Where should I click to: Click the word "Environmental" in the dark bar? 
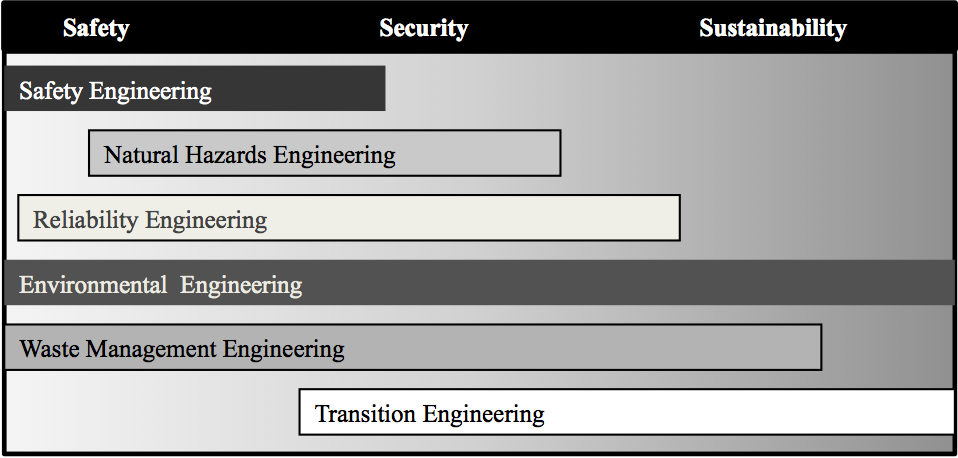pos(93,285)
